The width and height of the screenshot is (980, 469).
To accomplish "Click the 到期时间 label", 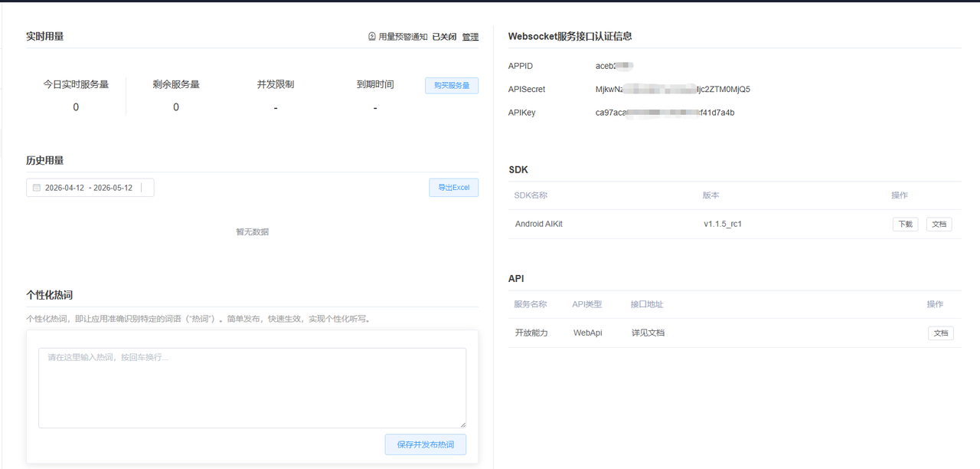I will (x=375, y=84).
